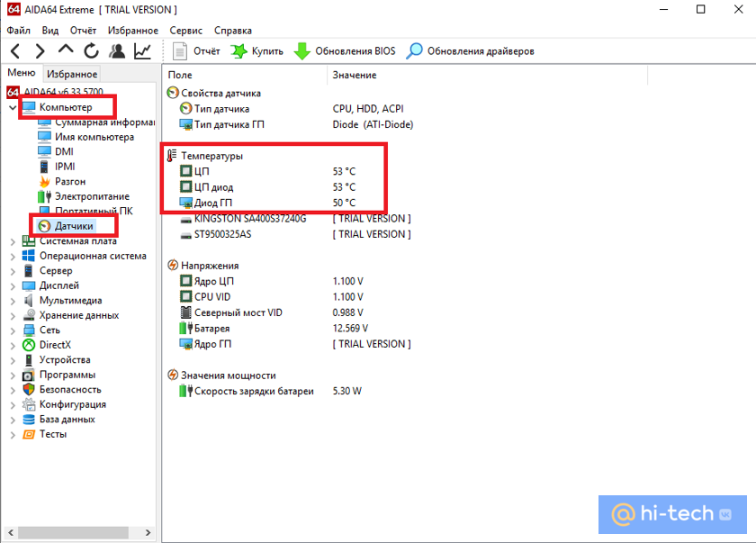Open the Избранное menu in menu bar
This screenshot has width=756, height=543.
(132, 31)
